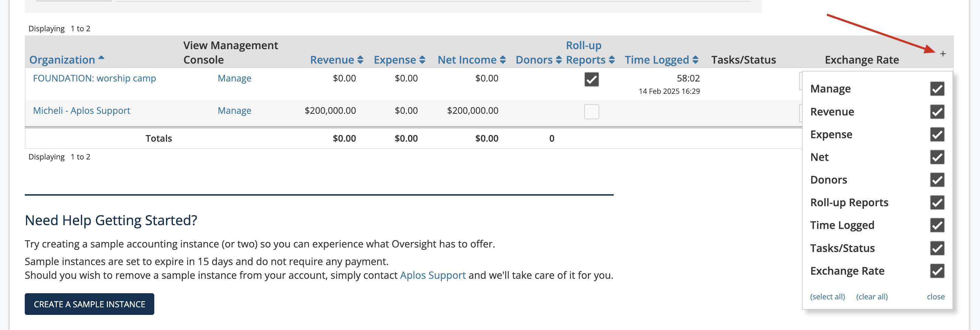Check Roll-up Reports for Micheli - Aplos Support
This screenshot has width=980, height=330.
591,111
